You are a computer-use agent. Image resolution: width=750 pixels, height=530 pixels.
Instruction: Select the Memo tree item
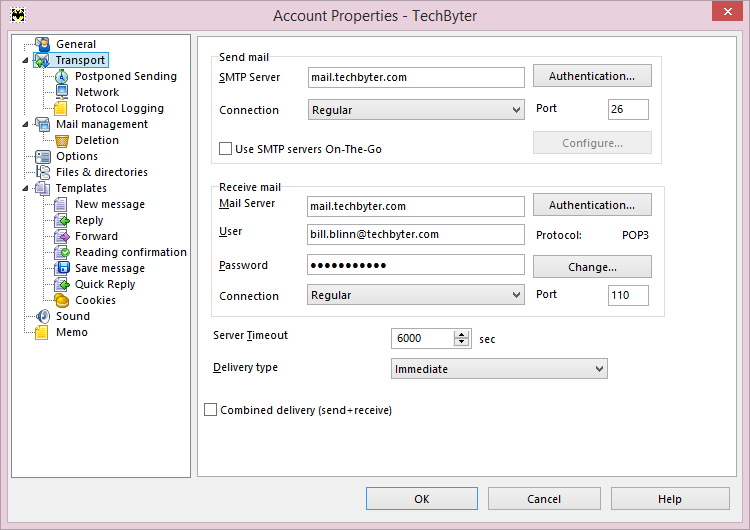coord(71,332)
